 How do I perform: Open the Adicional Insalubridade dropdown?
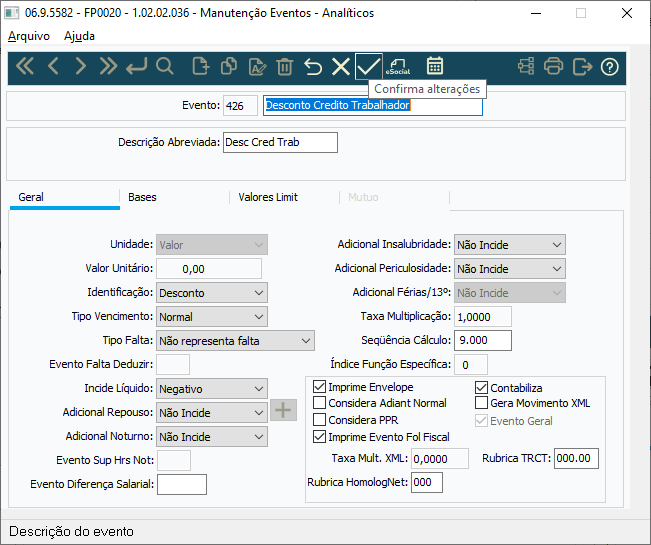click(x=509, y=244)
